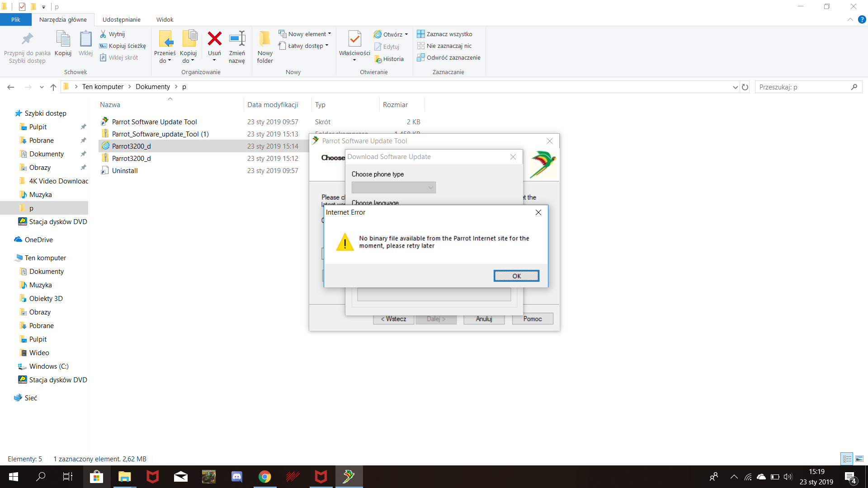Click the red Usuń delete icon
The image size is (868, 488).
click(214, 39)
